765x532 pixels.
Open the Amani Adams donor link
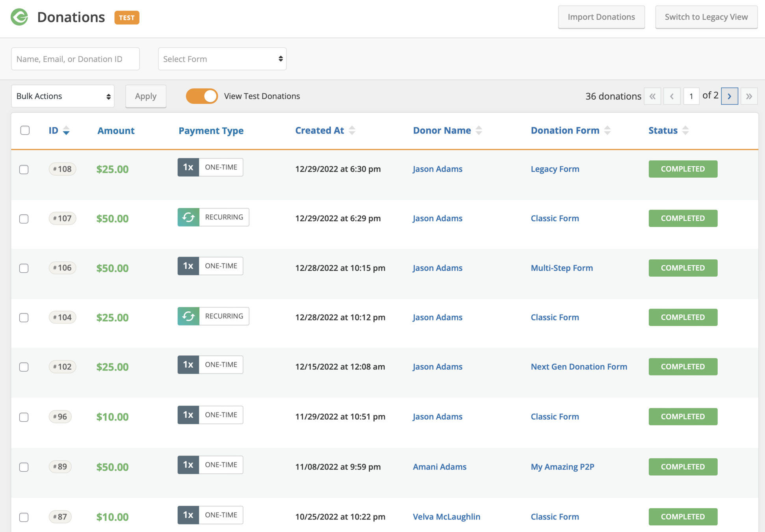click(439, 467)
